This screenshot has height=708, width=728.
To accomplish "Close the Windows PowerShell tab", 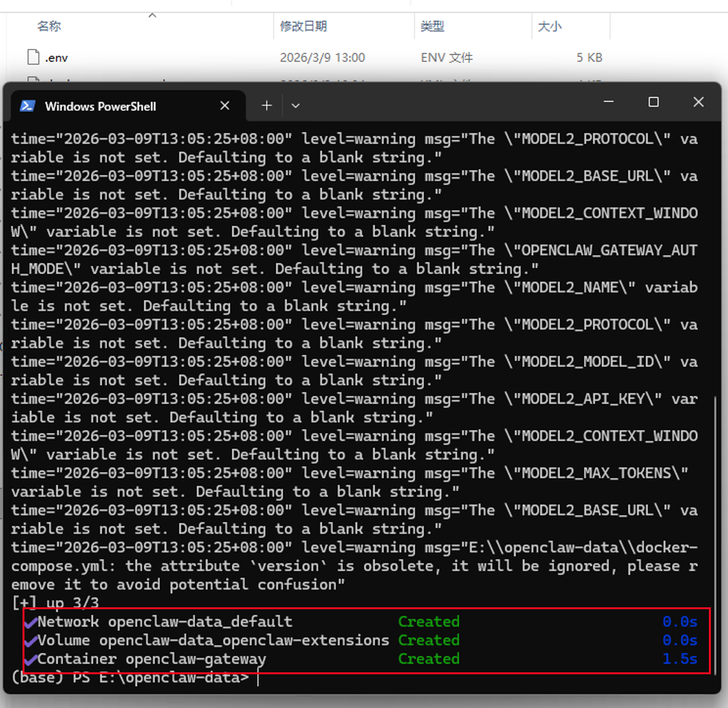I will pos(225,106).
